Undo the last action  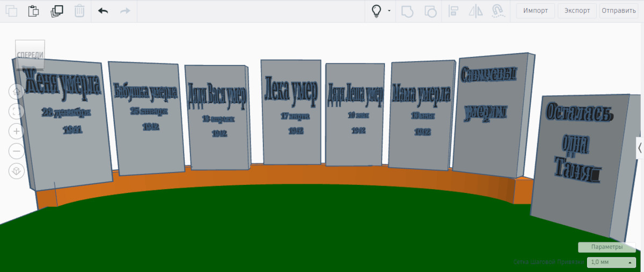103,11
